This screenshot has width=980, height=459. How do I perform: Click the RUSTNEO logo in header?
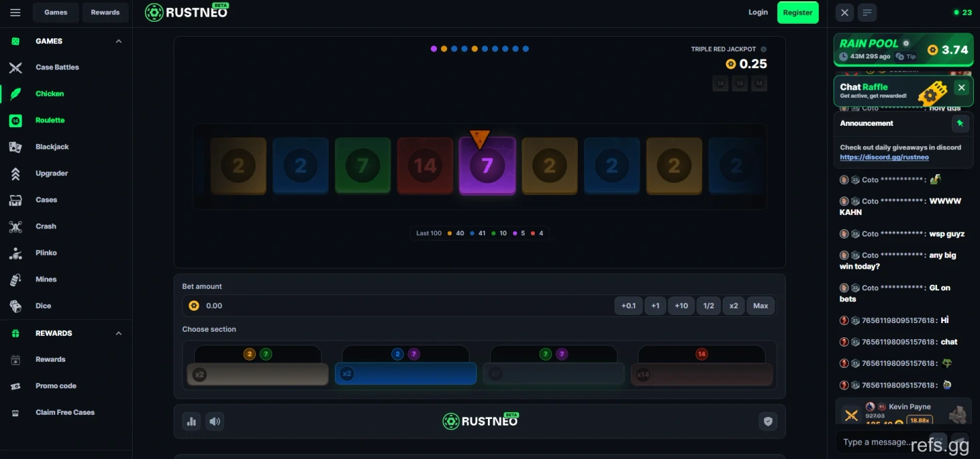coord(187,12)
